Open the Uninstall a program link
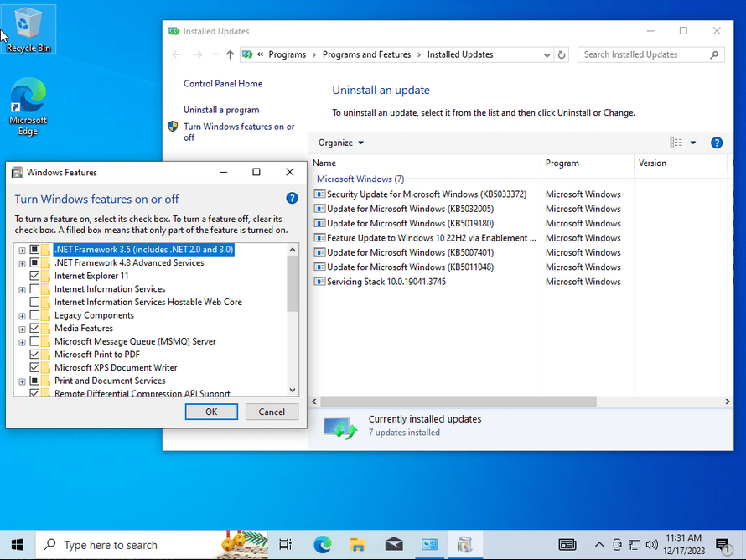 221,110
